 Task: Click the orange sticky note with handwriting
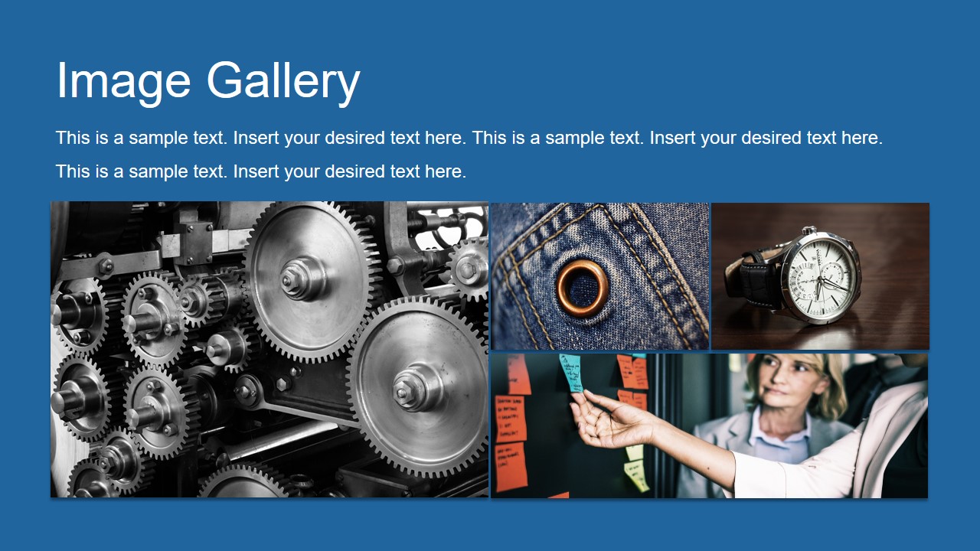tap(510, 419)
